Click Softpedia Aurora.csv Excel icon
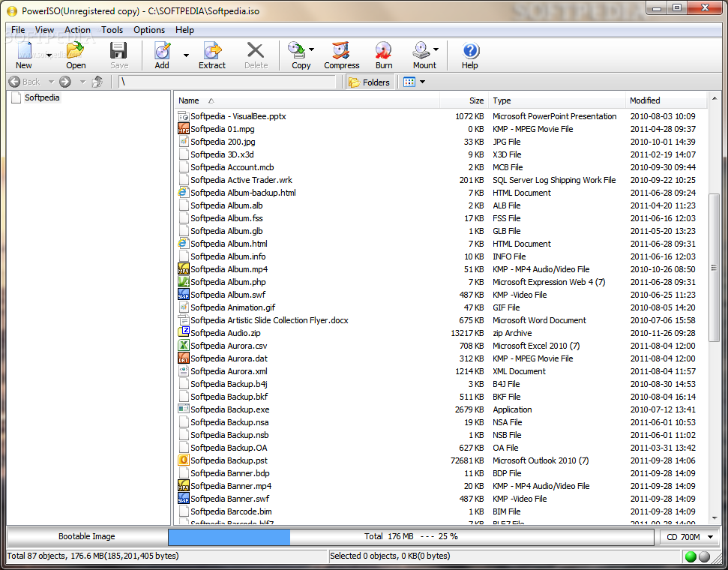The image size is (728, 570). [x=184, y=345]
